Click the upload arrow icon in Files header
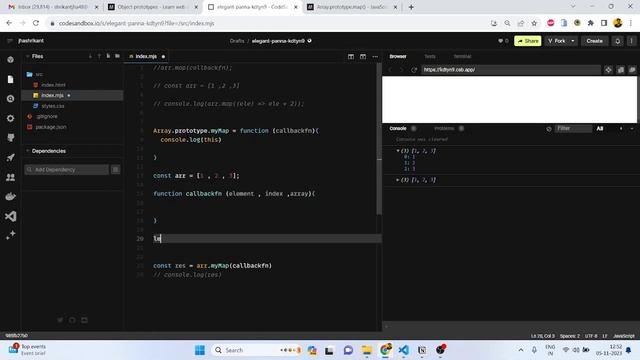 [x=99, y=56]
